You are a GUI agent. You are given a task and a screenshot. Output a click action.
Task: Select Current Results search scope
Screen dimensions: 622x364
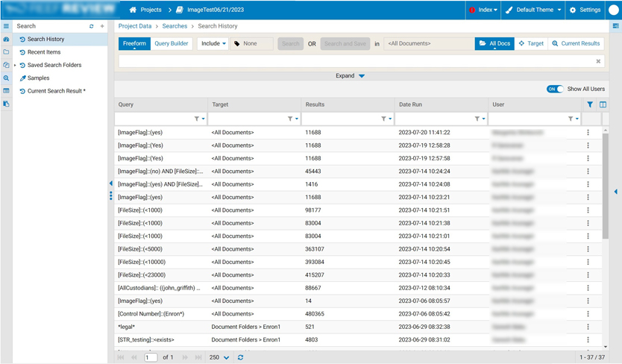coord(576,44)
